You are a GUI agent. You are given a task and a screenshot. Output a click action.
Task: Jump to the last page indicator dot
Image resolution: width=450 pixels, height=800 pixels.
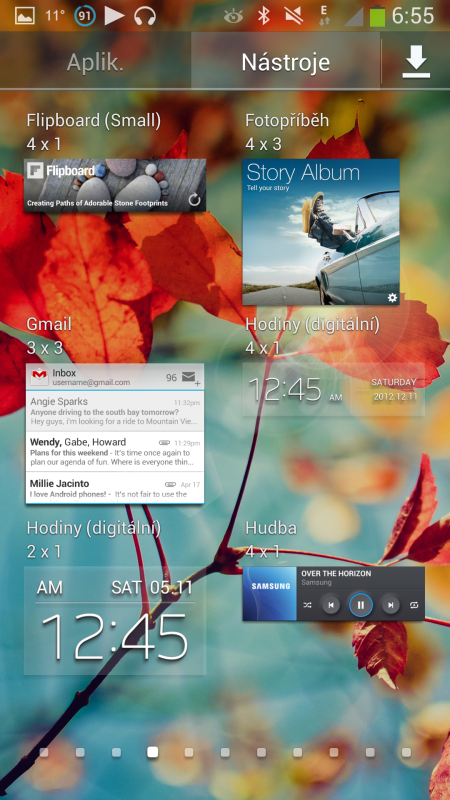tap(406, 752)
